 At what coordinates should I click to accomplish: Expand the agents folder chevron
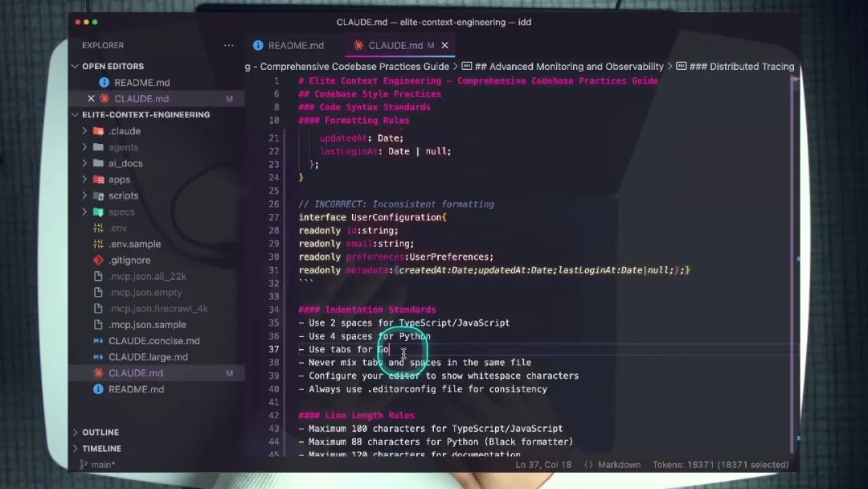[84, 146]
